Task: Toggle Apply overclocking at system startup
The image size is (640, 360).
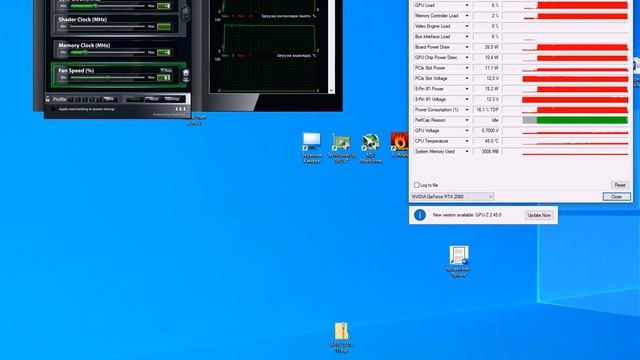Action: (53, 109)
